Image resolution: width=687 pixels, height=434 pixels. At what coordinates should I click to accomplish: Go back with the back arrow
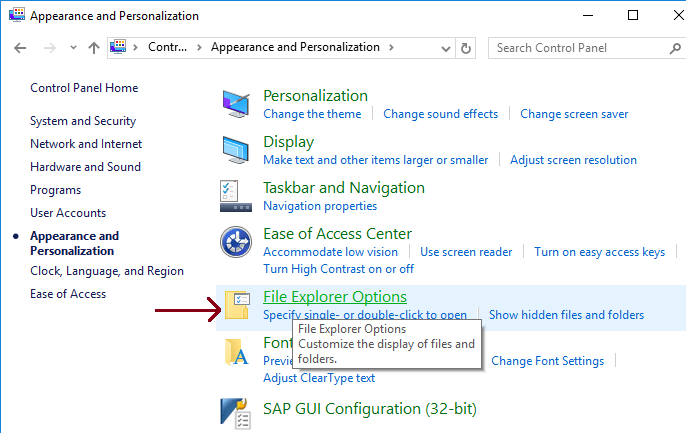[20, 48]
